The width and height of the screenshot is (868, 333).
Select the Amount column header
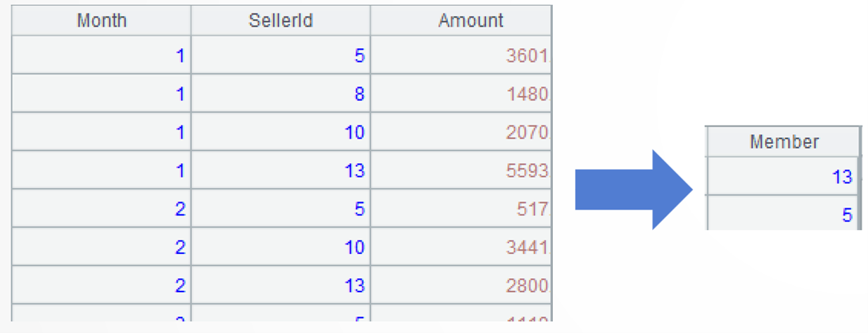(x=461, y=20)
